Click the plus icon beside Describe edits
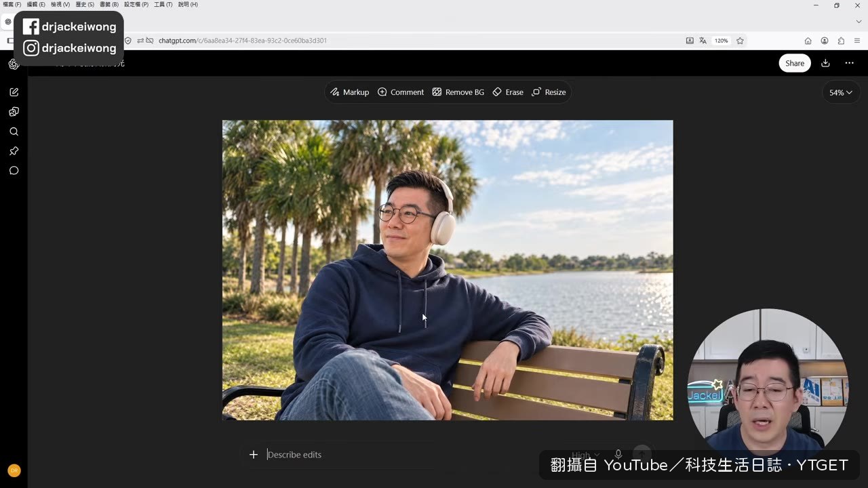 pos(254,455)
